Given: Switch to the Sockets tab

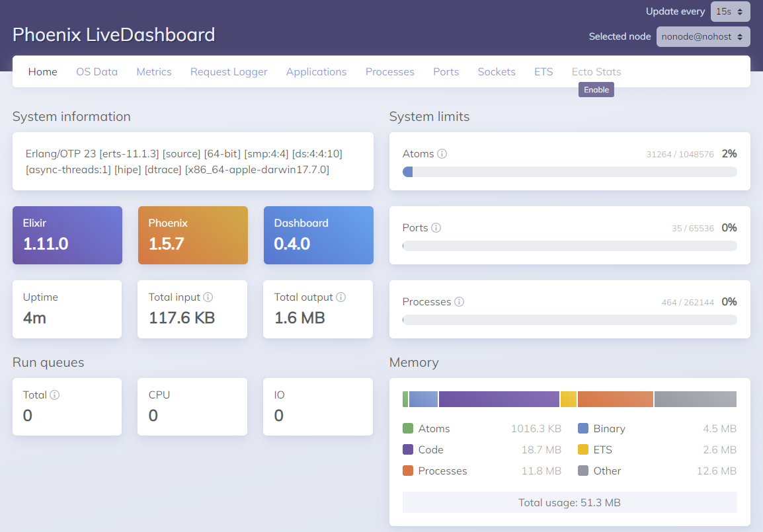Looking at the screenshot, I should click(497, 71).
